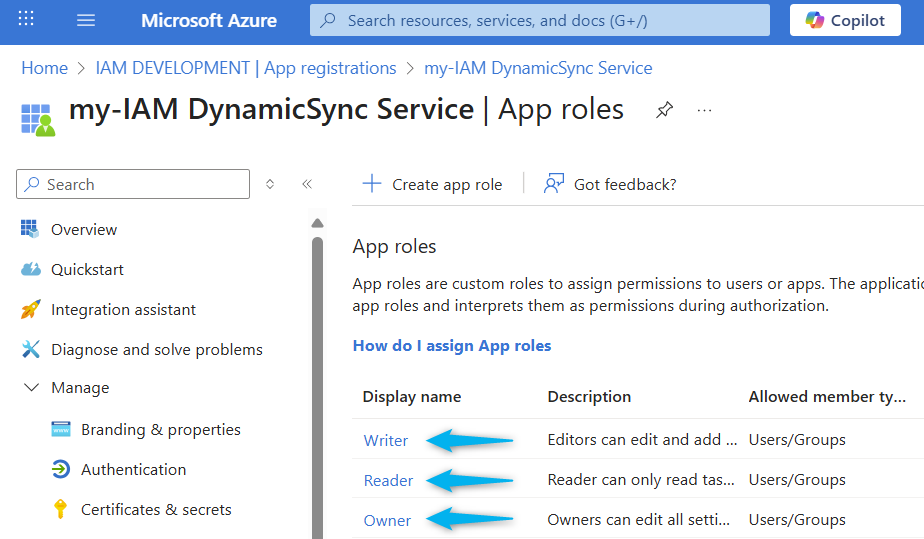
Task: Open the portal hamburger menu
Action: tap(86, 21)
